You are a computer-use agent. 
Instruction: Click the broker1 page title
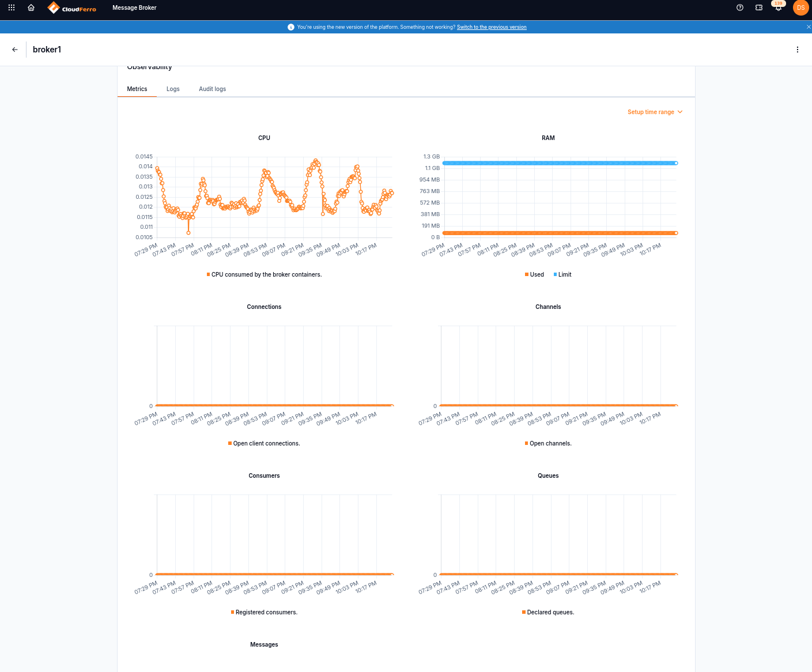(x=47, y=50)
